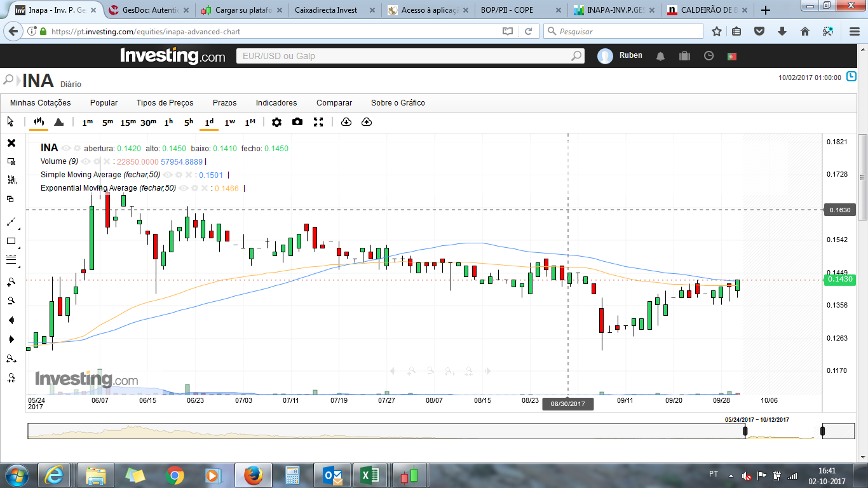Click the cloud upload (save chart) icon
Image resolution: width=868 pixels, height=488 pixels.
(367, 122)
